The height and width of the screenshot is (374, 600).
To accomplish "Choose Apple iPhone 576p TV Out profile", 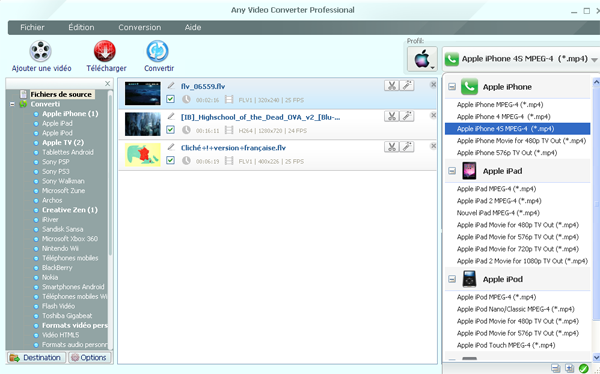I will [507, 153].
